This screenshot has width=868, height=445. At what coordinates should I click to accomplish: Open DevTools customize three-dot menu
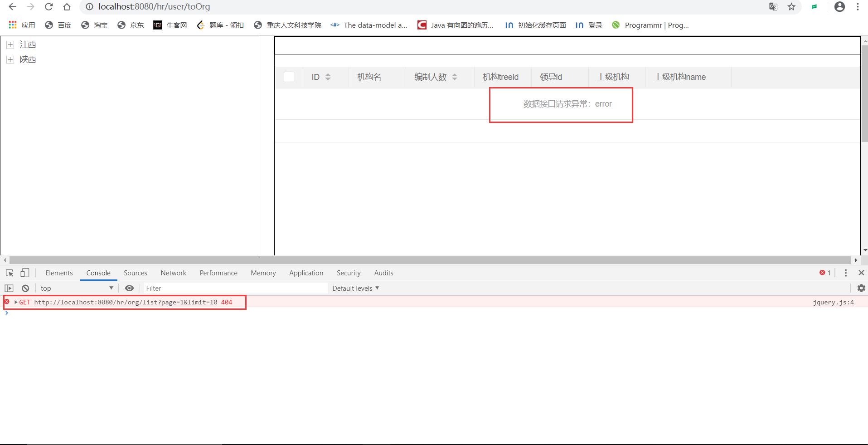pyautogui.click(x=846, y=273)
